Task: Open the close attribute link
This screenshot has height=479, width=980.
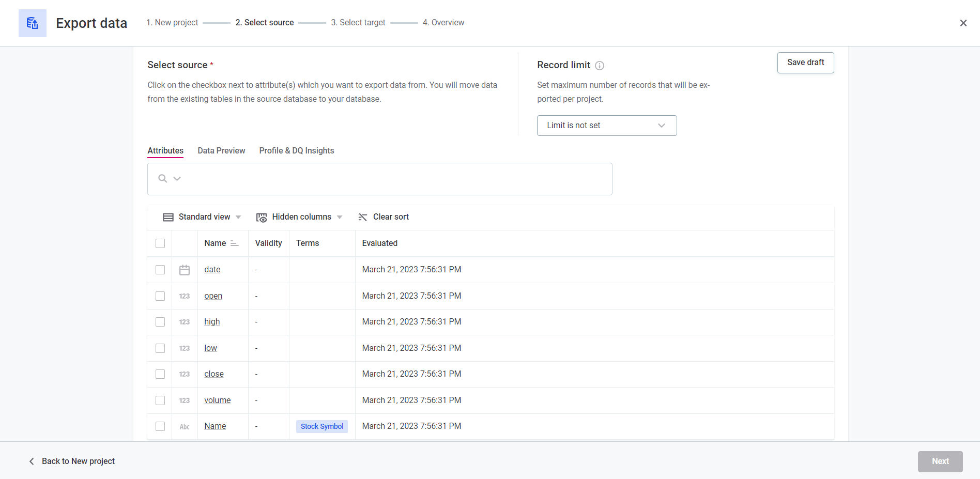Action: [213, 374]
